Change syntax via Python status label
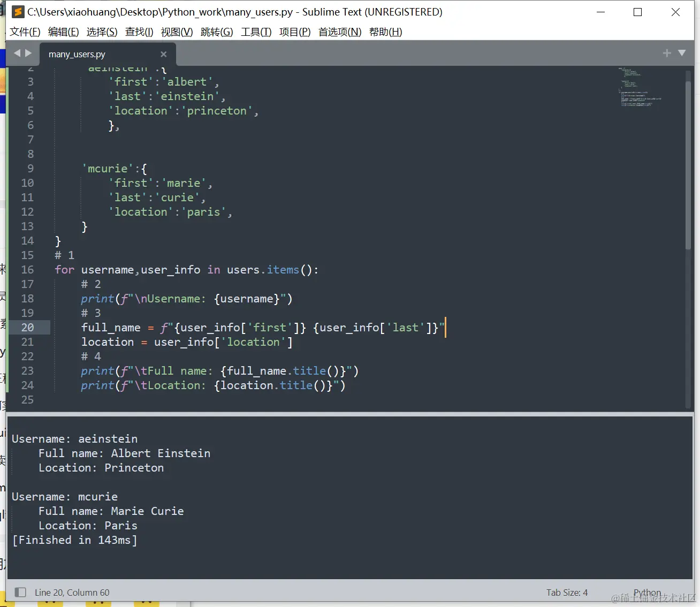Image resolution: width=700 pixels, height=607 pixels. 647,593
